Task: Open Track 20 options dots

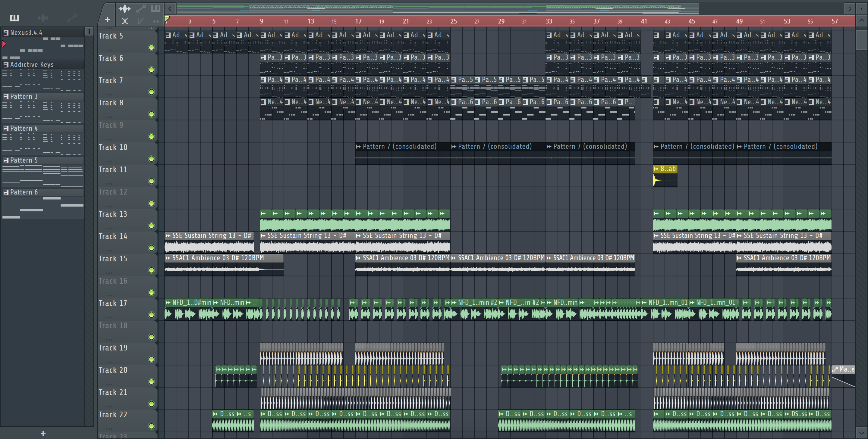Action: [x=109, y=384]
